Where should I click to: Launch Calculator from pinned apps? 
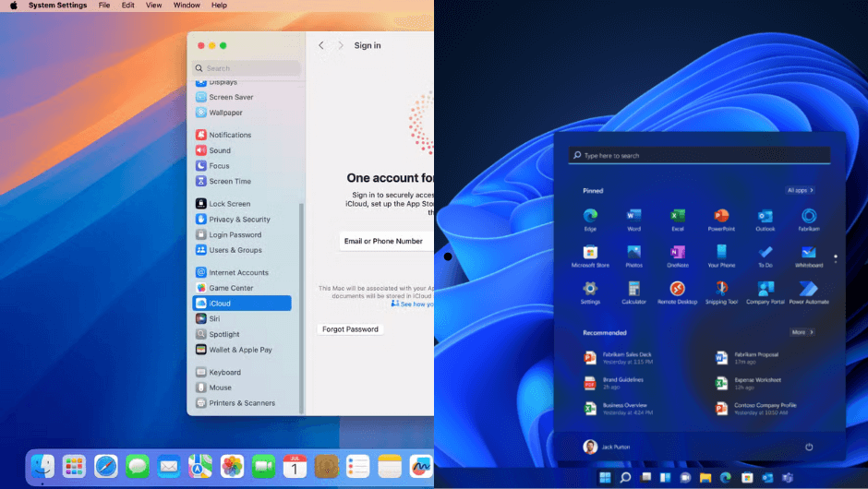pos(633,293)
